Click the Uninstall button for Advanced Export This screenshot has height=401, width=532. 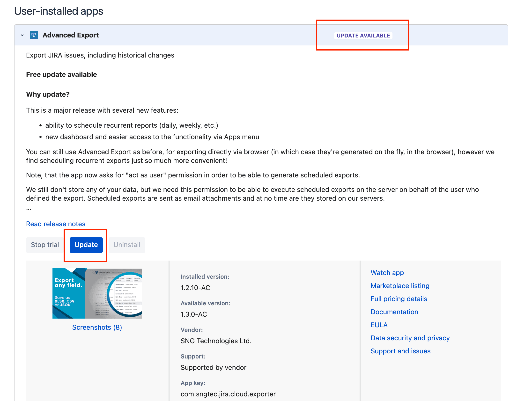point(127,245)
